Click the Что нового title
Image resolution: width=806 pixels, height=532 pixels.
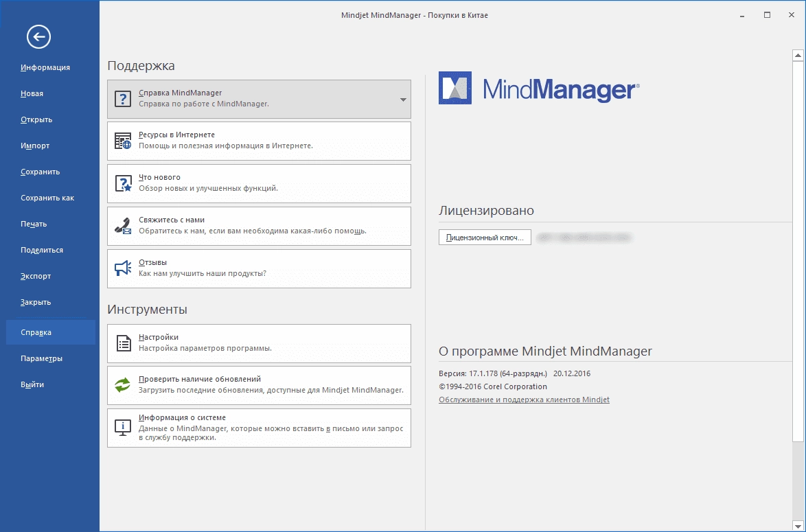[159, 177]
